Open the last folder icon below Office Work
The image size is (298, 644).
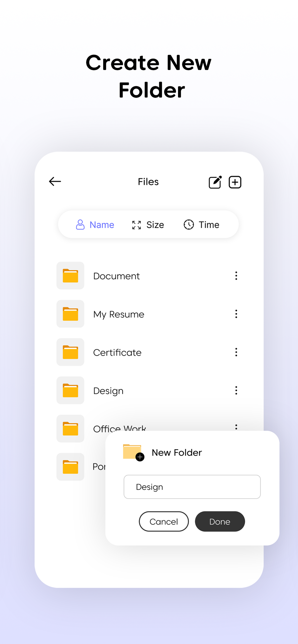(70, 467)
